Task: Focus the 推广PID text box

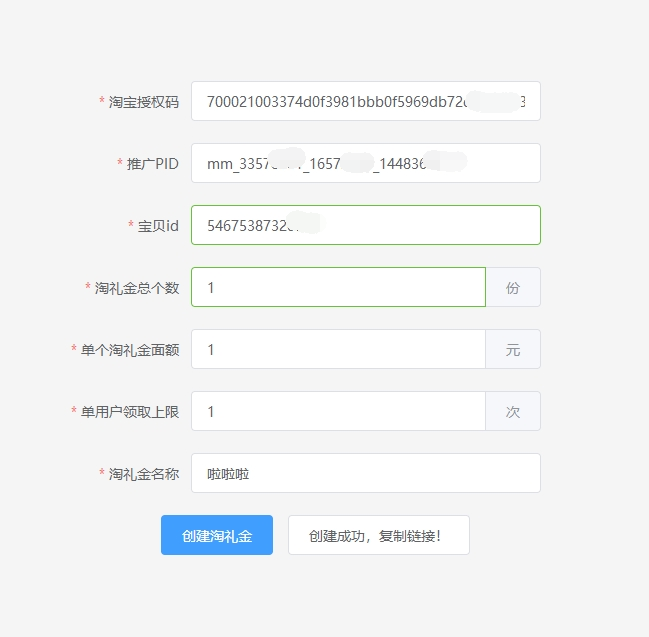Action: (x=365, y=163)
